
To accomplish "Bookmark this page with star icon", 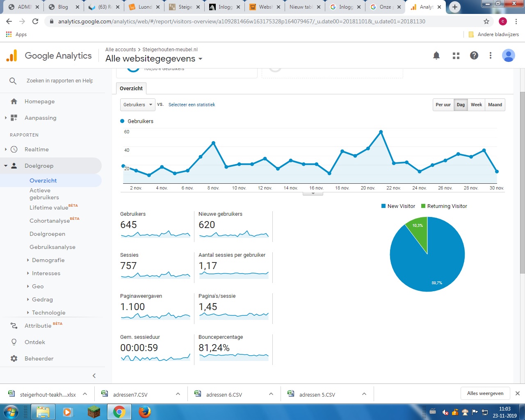I will click(486, 21).
